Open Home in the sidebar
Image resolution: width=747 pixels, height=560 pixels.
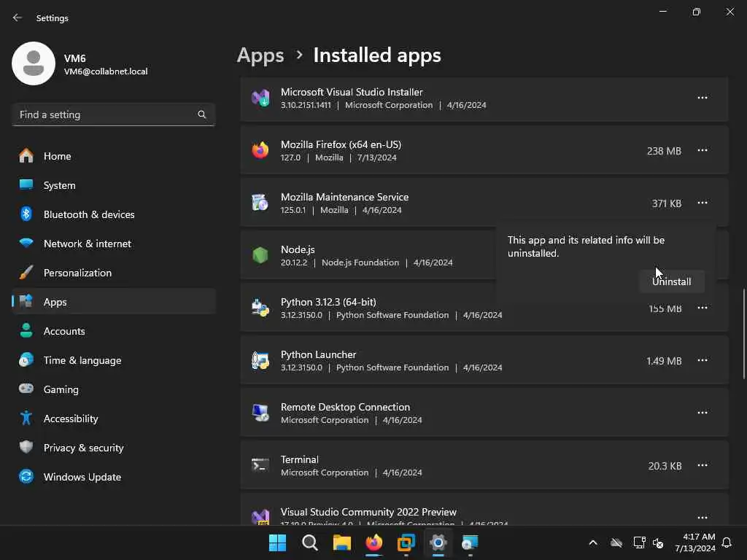coord(113,156)
